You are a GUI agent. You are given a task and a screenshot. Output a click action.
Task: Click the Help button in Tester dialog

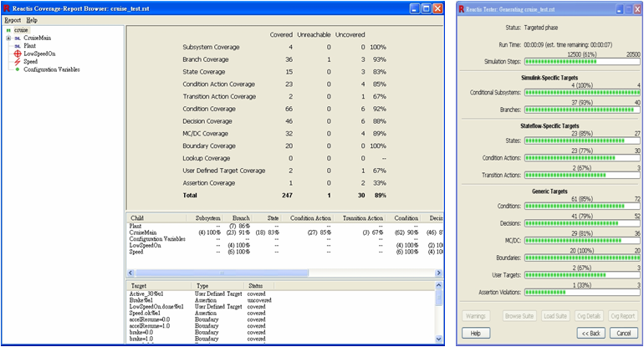pyautogui.click(x=475, y=333)
